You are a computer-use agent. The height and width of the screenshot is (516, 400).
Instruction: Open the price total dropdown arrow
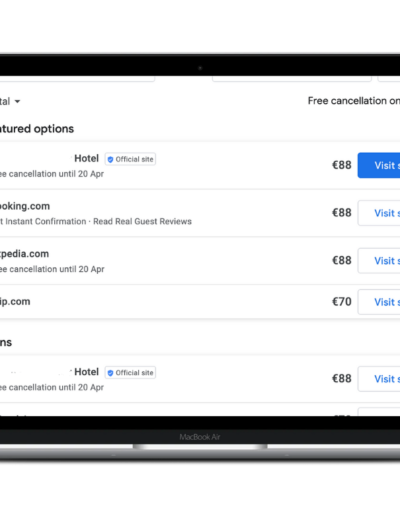[x=17, y=101]
